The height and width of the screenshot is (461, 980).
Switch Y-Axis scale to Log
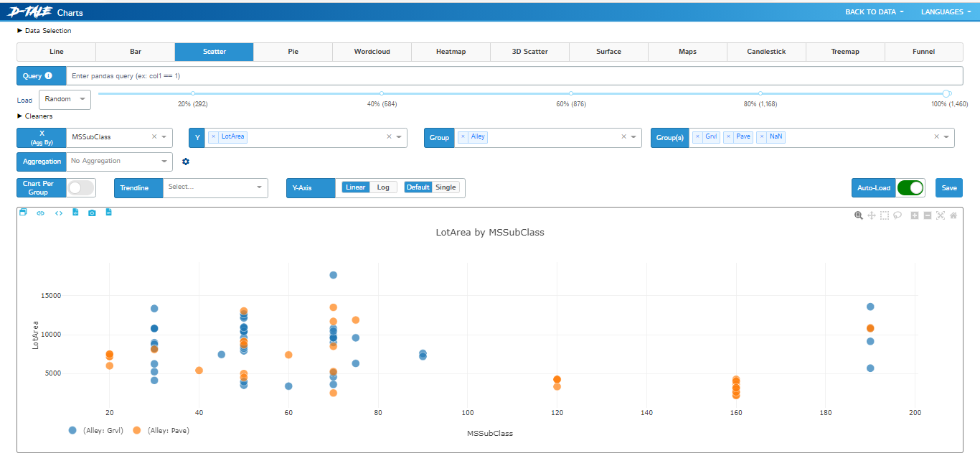coord(383,187)
